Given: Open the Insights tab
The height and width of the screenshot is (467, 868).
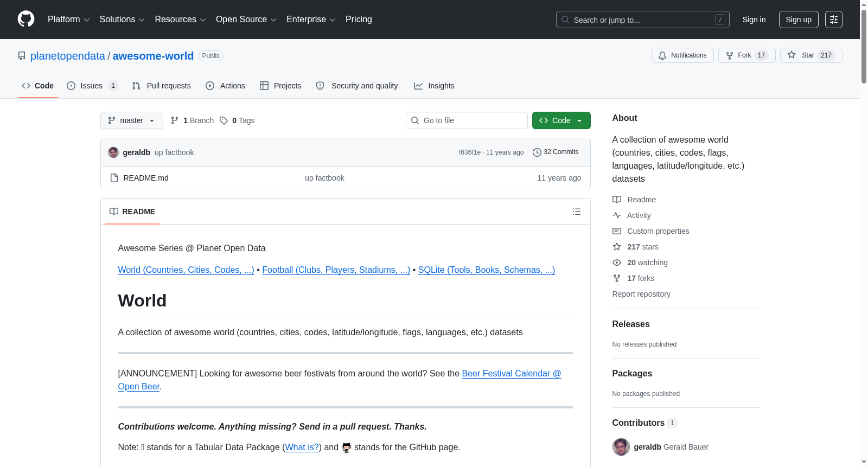Looking at the screenshot, I should (434, 86).
